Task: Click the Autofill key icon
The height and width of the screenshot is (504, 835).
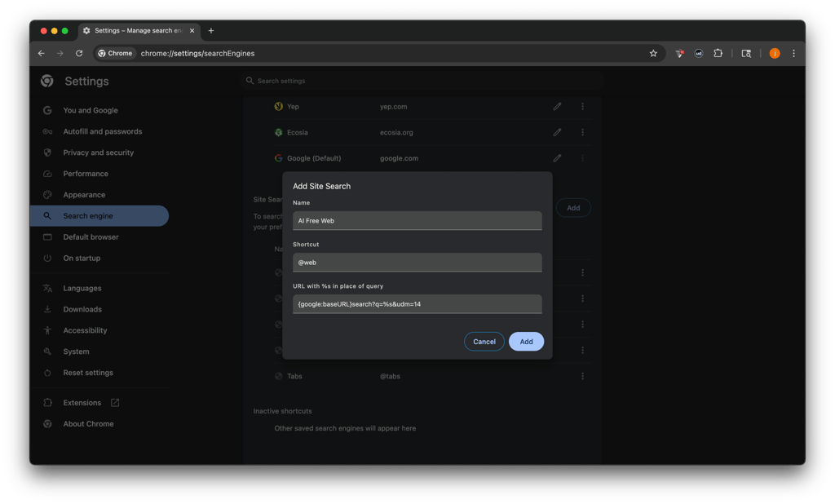Action: 47,131
